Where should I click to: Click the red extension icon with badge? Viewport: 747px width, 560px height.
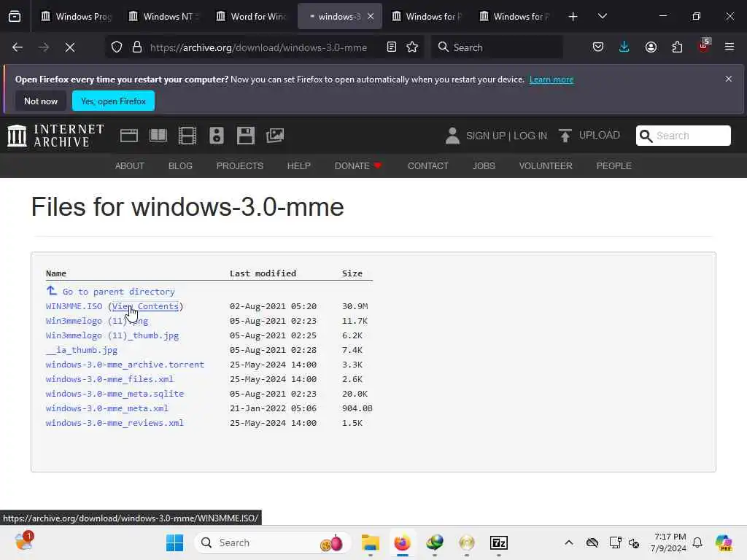[x=704, y=46]
